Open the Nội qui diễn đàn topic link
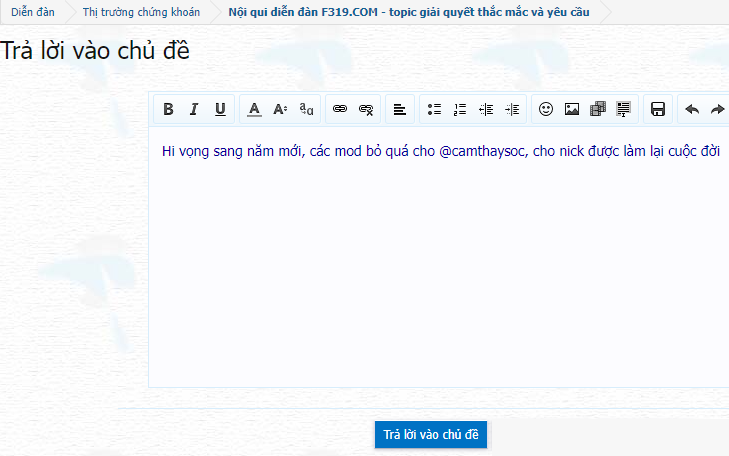Viewport: 729px width, 456px height. [x=409, y=12]
